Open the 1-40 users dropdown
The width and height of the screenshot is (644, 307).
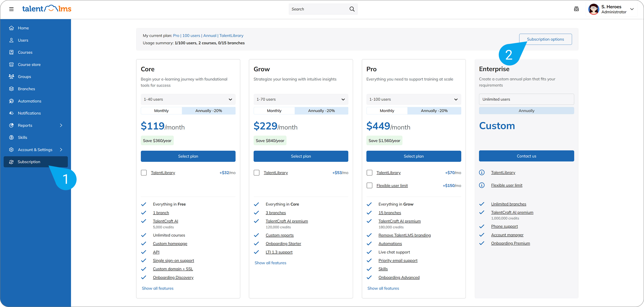click(x=188, y=99)
